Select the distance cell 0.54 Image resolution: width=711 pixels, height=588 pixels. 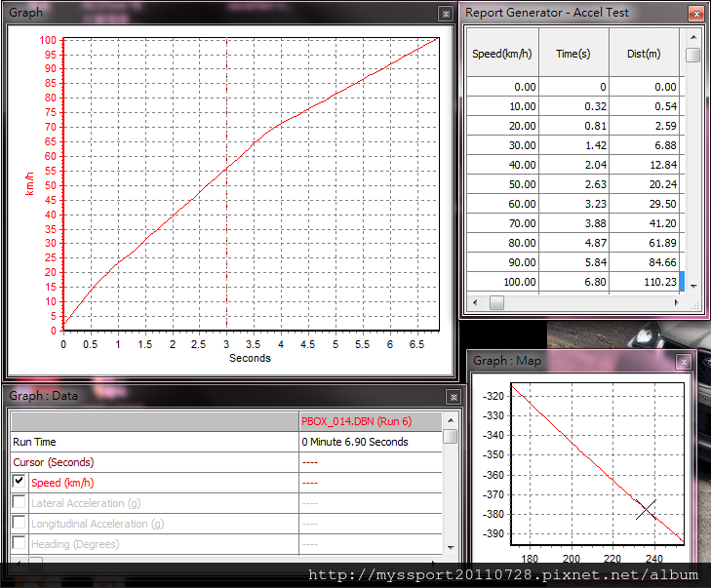pos(644,106)
